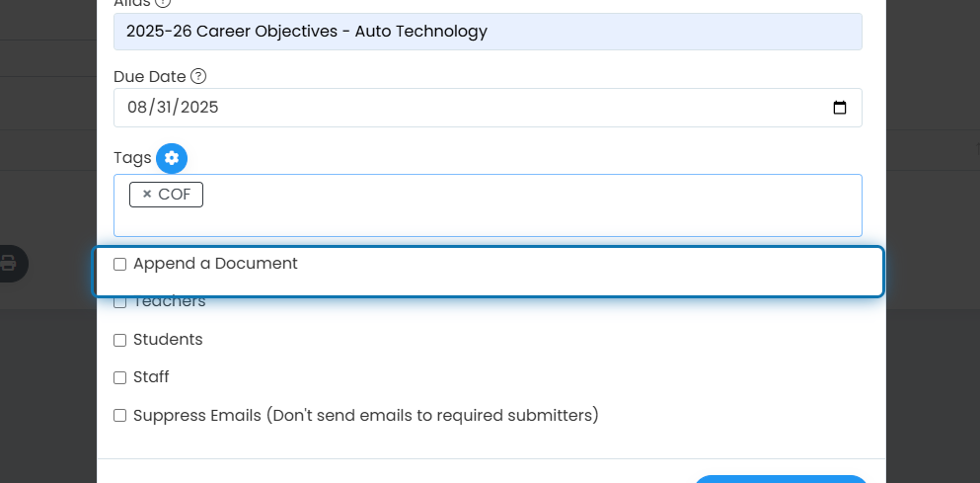The image size is (980, 483).
Task: Click into the Alias text field
Action: point(488,32)
